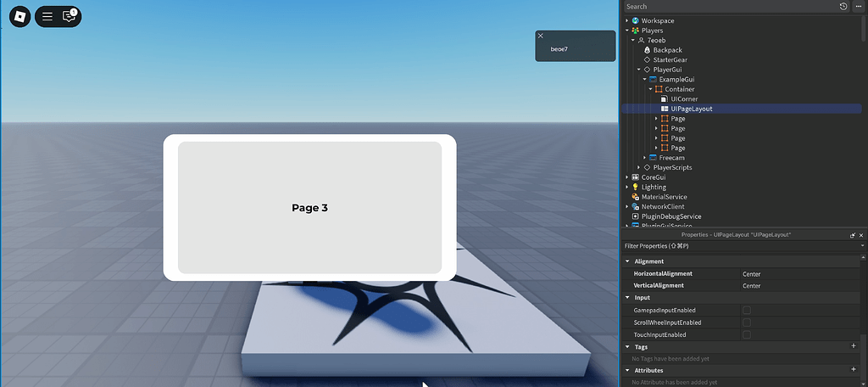
Task: Expand the CoreGui node
Action: (x=627, y=177)
